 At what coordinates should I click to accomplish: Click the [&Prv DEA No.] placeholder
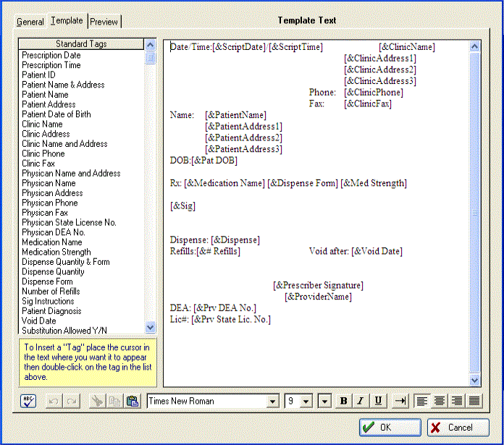coord(224,308)
